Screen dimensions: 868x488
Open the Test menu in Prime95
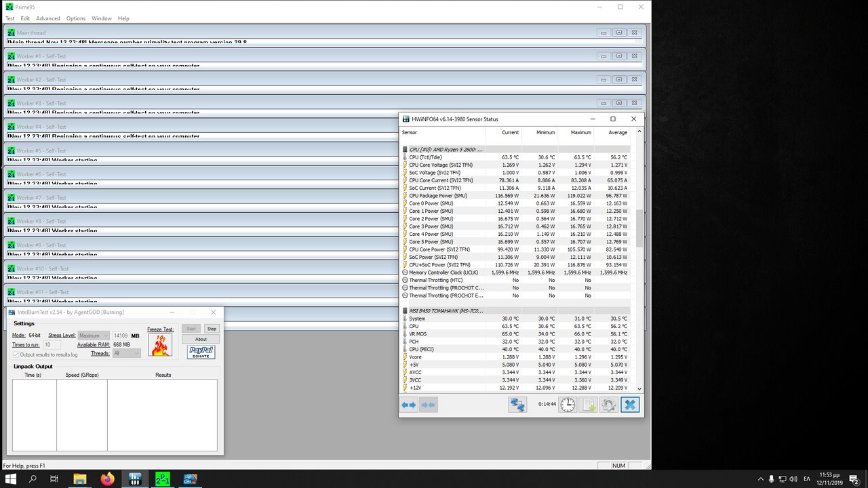click(x=10, y=18)
